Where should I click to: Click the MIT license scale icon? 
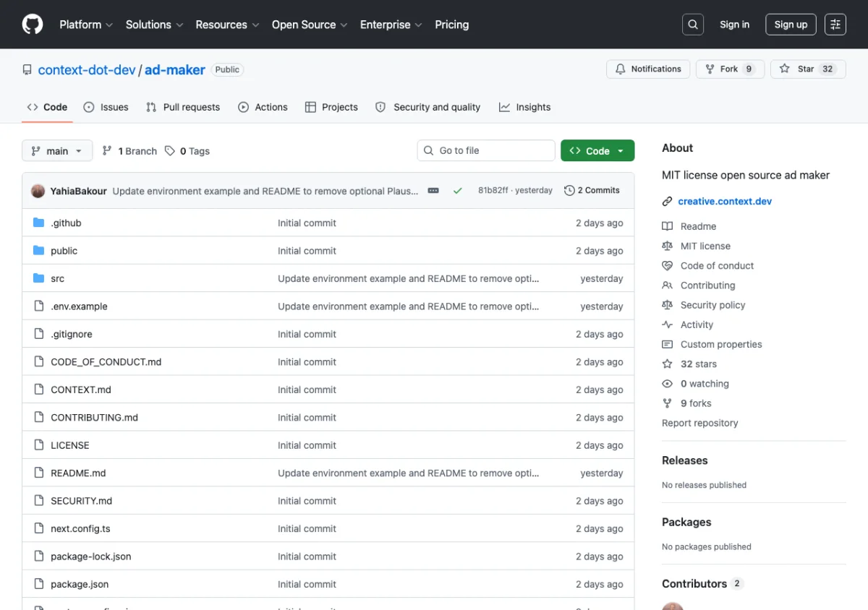click(668, 246)
